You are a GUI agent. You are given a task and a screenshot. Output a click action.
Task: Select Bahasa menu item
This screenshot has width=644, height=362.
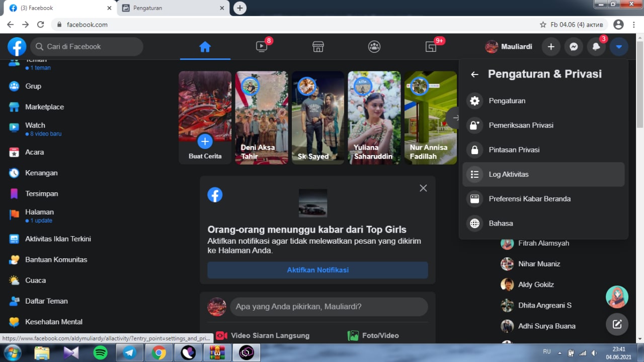(x=543, y=223)
